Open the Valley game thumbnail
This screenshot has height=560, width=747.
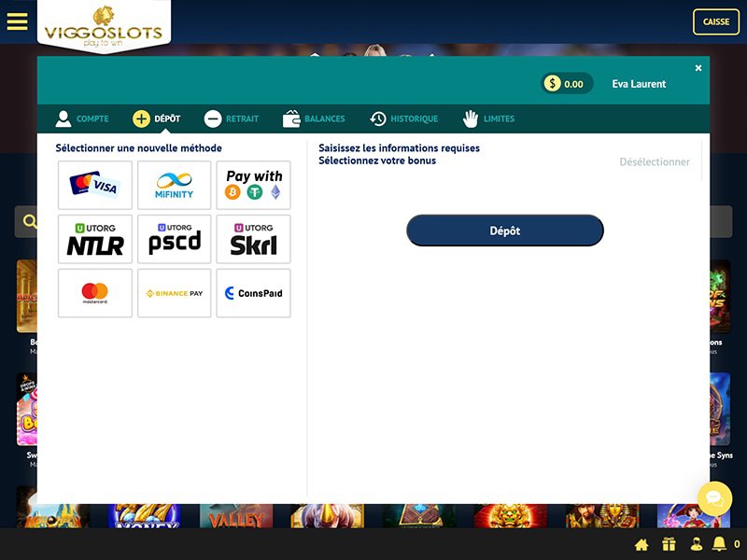pos(236,516)
